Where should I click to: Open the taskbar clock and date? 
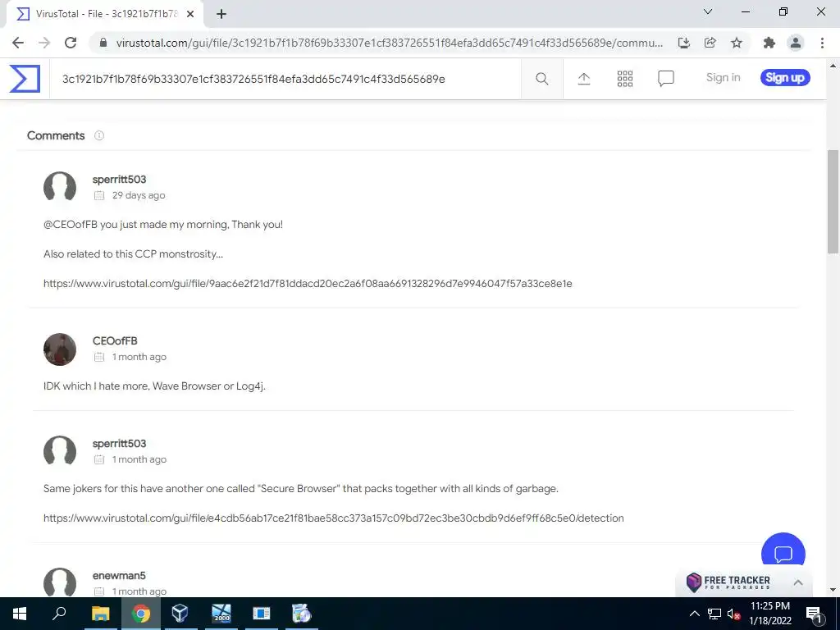point(769,614)
